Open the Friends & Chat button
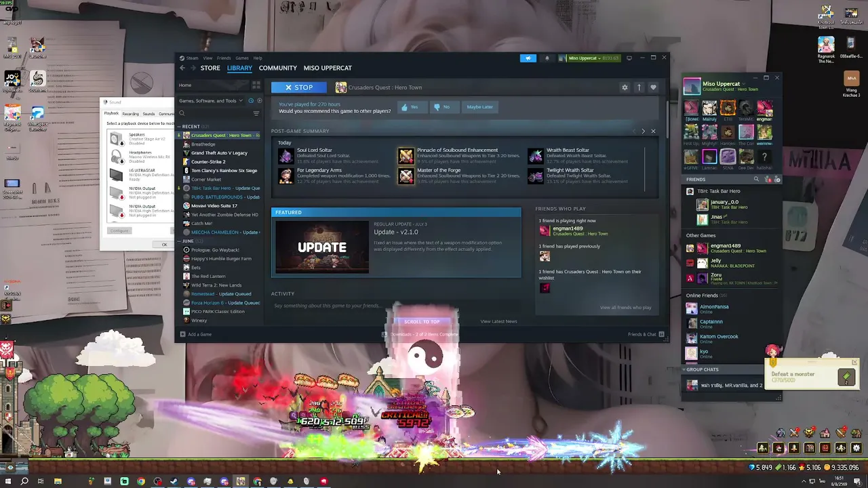 tap(646, 334)
